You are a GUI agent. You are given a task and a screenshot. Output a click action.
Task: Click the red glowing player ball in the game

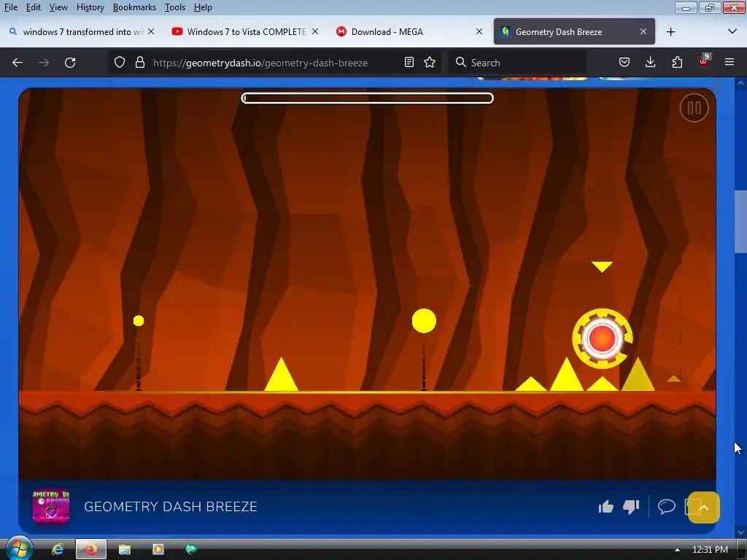pos(602,338)
